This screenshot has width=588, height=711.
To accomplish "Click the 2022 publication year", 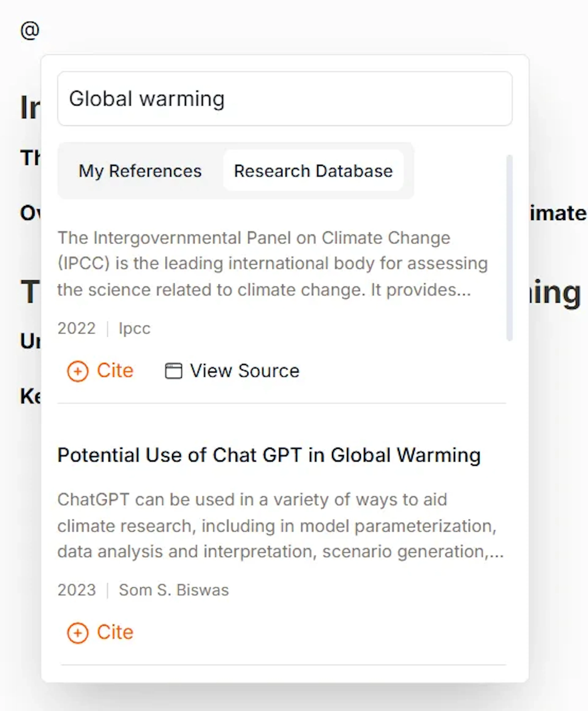I will [77, 328].
